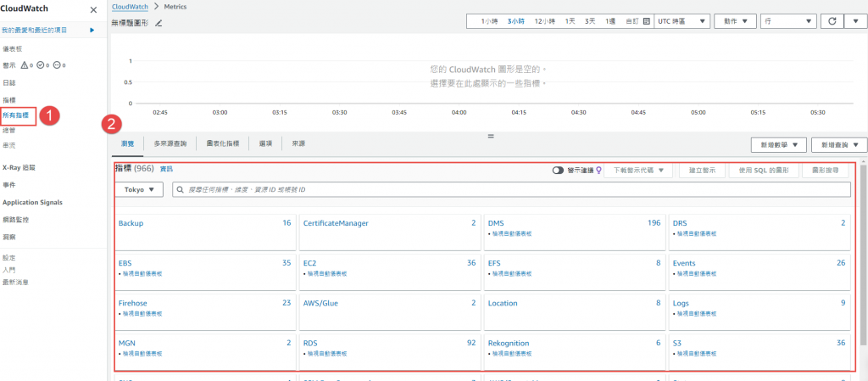This screenshot has height=381, width=868.
Task: Click the pane divider handle below the graph
Action: click(491, 136)
